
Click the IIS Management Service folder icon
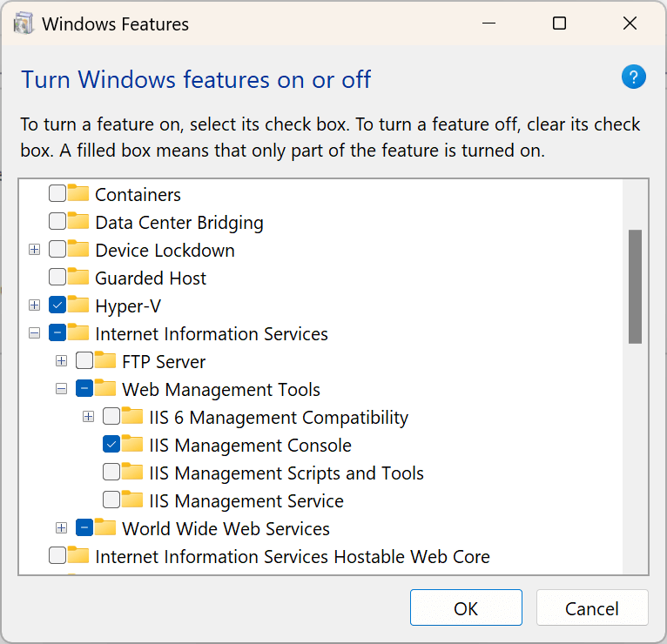click(x=131, y=500)
